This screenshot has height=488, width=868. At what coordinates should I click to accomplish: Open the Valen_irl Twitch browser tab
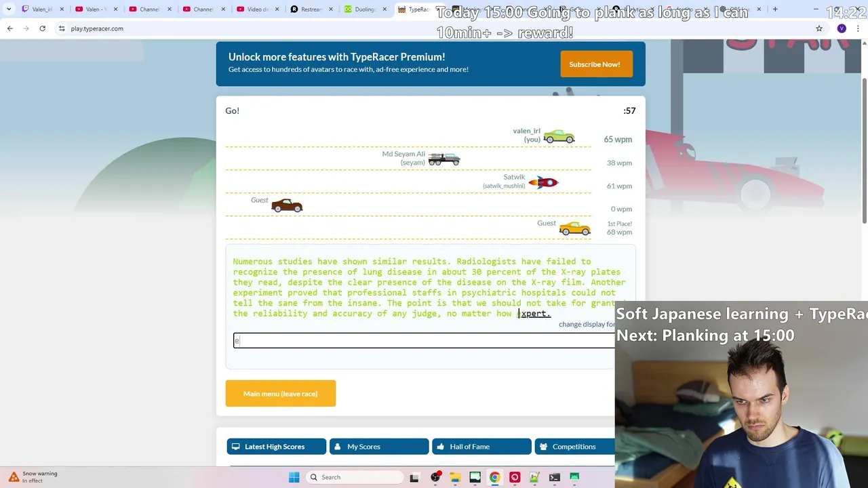(x=42, y=9)
